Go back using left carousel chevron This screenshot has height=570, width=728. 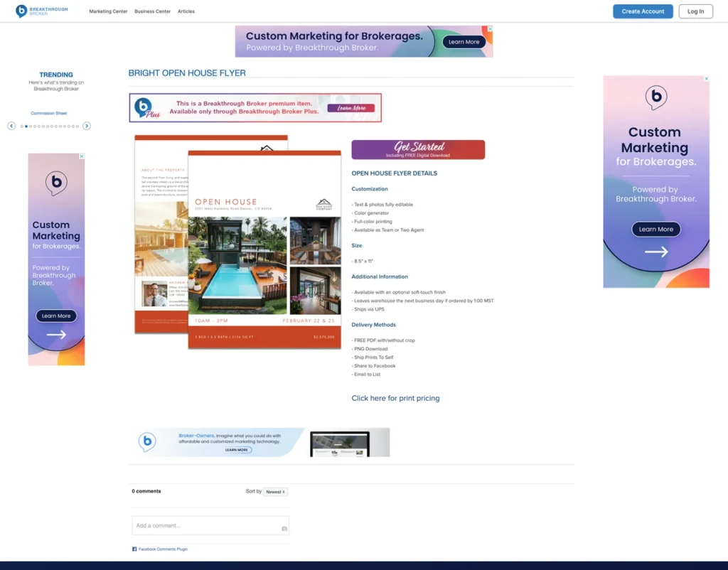click(11, 125)
